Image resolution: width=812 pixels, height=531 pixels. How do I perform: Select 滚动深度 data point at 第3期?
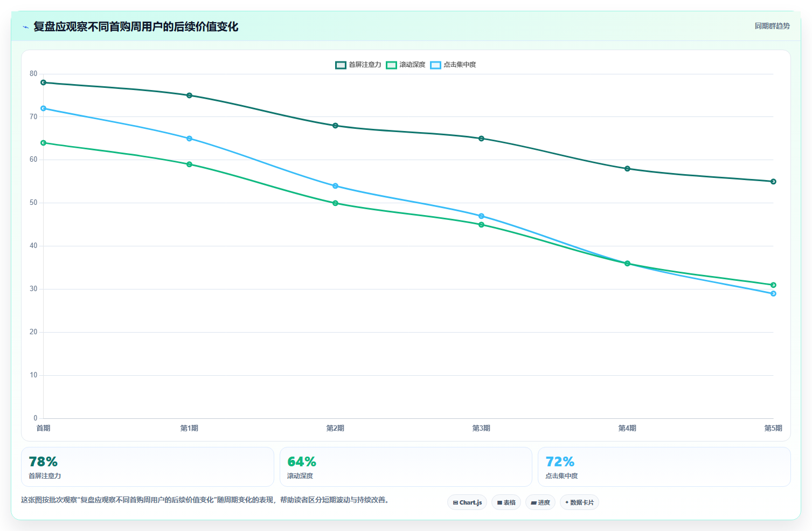point(481,225)
